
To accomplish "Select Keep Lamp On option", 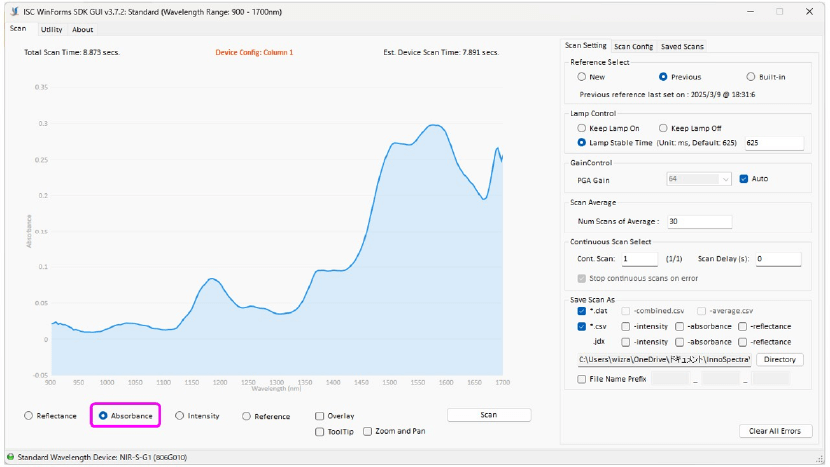I will tap(583, 128).
